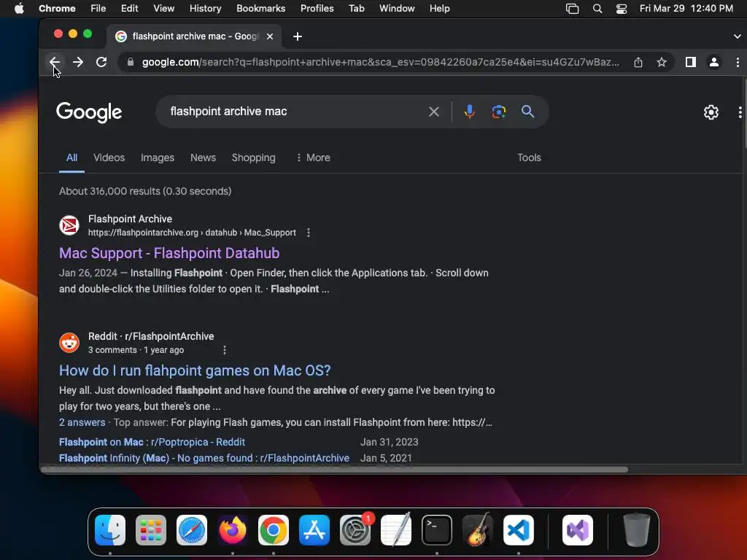Open the File menu

(x=98, y=9)
